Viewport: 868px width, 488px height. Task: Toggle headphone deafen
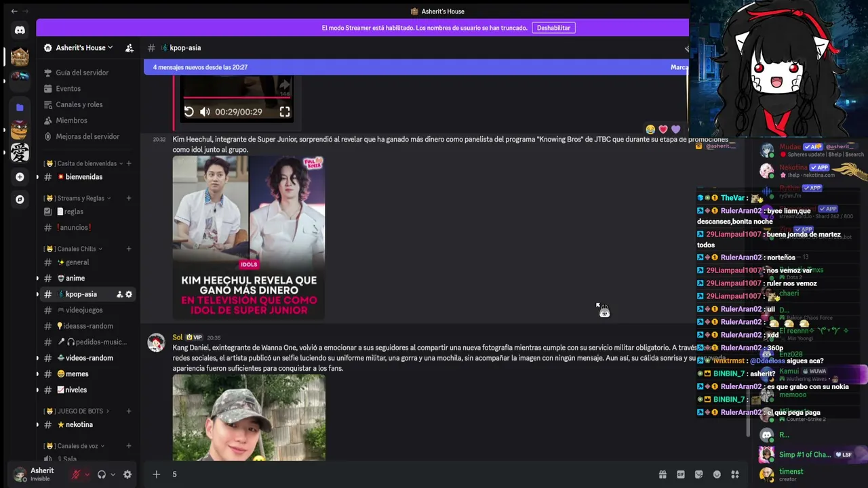point(102,474)
